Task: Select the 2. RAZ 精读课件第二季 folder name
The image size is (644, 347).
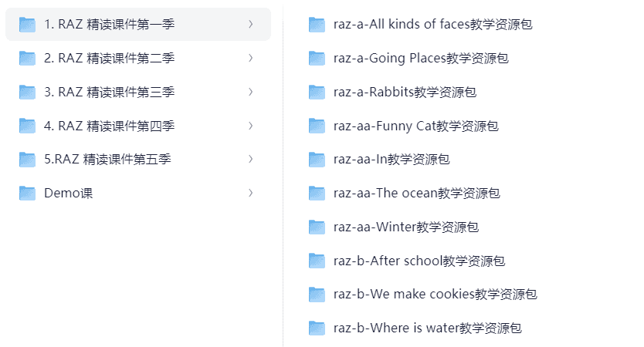Action: pyautogui.click(x=109, y=58)
